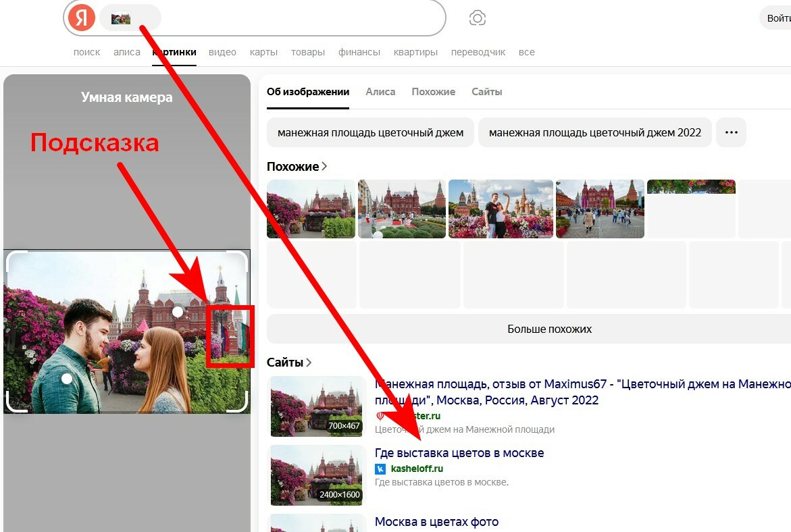Click the kasheloff.ru domain link
The height and width of the screenshot is (532, 791).
(x=417, y=469)
